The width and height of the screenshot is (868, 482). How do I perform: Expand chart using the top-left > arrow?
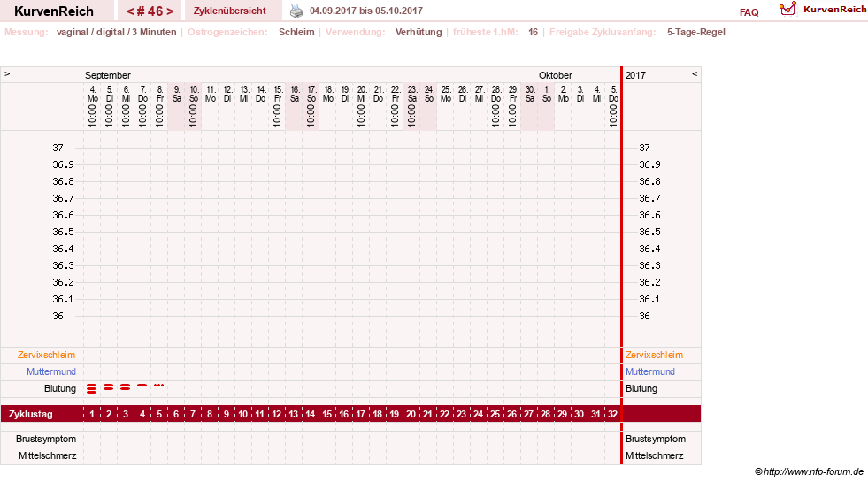pyautogui.click(x=7, y=73)
